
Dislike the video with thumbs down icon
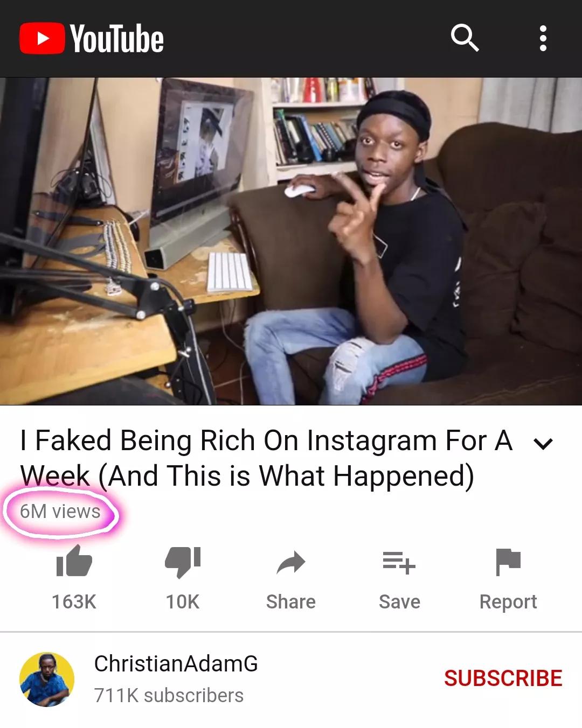[183, 562]
